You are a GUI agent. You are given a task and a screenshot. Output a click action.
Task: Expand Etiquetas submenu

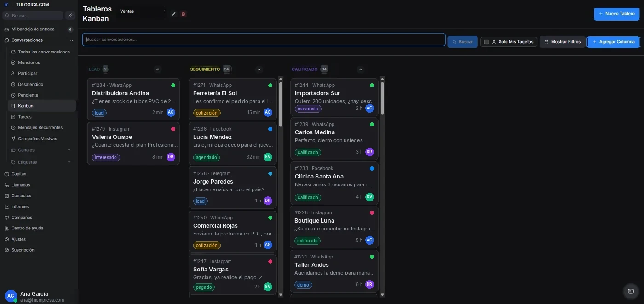(69, 162)
